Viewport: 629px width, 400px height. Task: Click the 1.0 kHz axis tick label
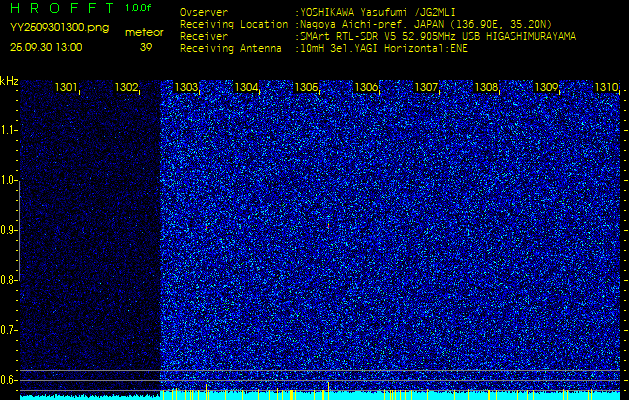[x=8, y=180]
